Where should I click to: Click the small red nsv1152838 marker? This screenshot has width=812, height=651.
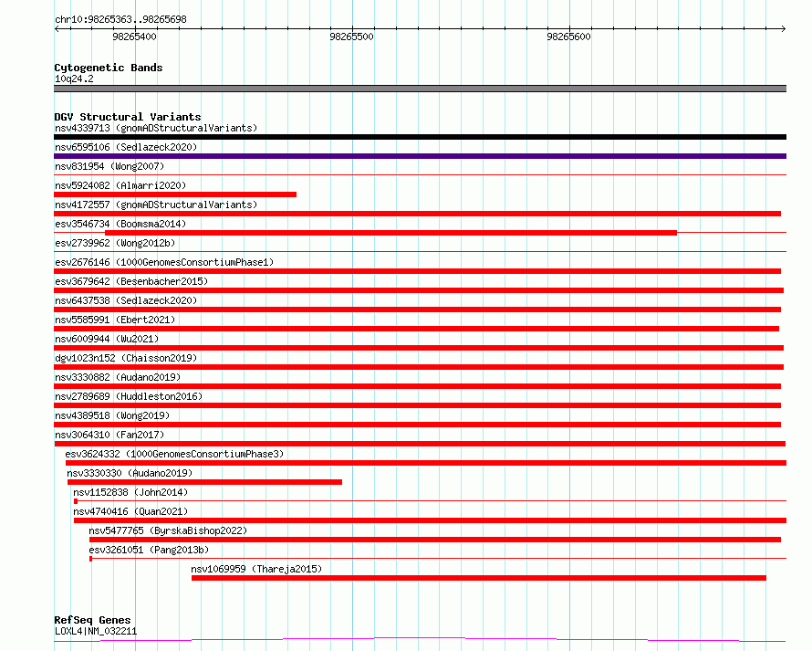click(76, 501)
